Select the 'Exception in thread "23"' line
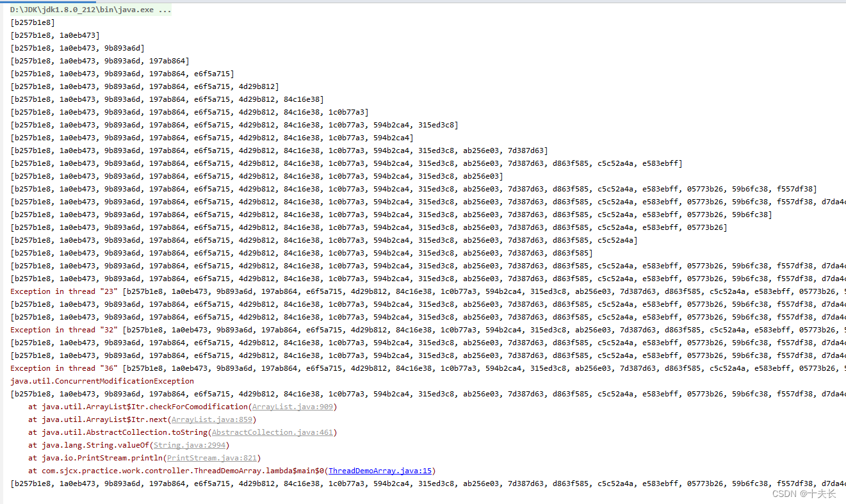The image size is (846, 504). 428,291
